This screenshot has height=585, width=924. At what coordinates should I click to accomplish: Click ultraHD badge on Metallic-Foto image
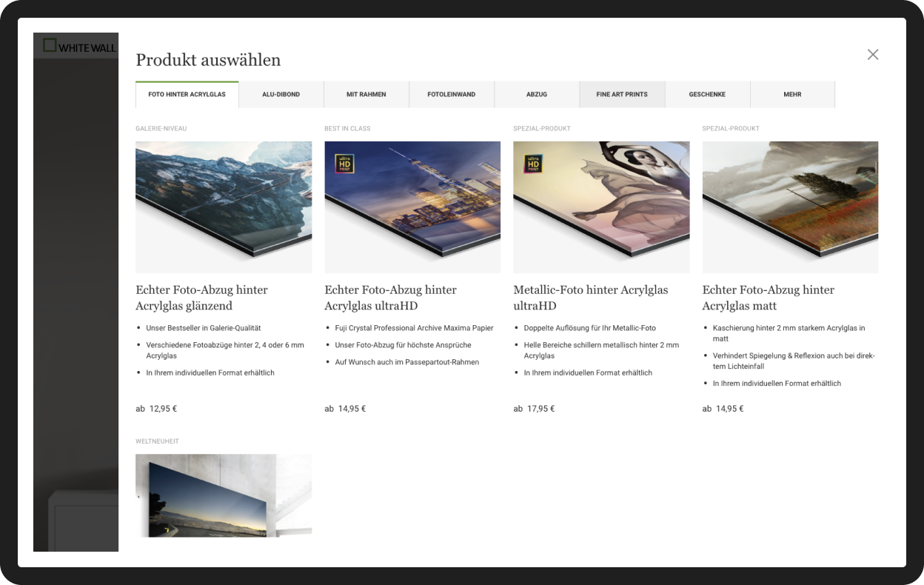tap(534, 163)
